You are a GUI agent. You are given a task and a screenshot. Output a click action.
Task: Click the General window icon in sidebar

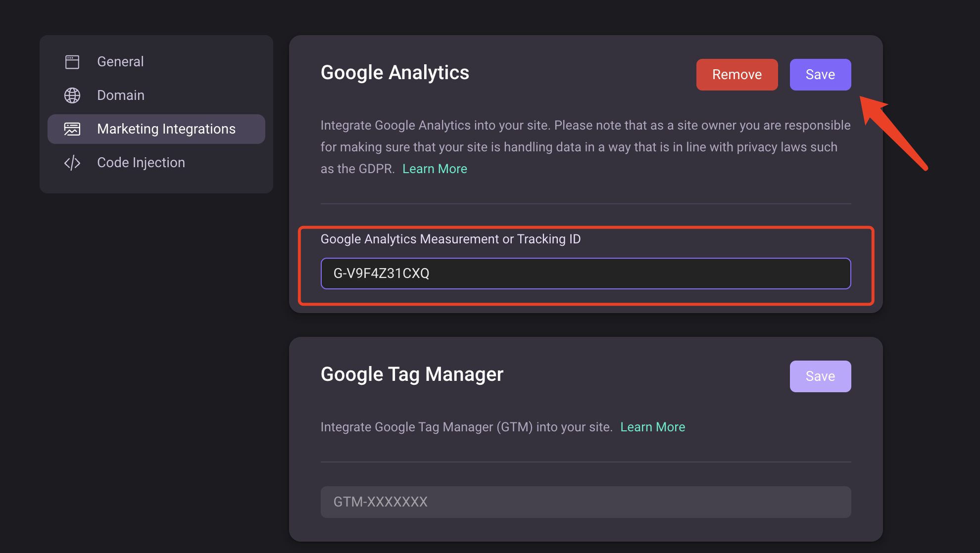72,62
